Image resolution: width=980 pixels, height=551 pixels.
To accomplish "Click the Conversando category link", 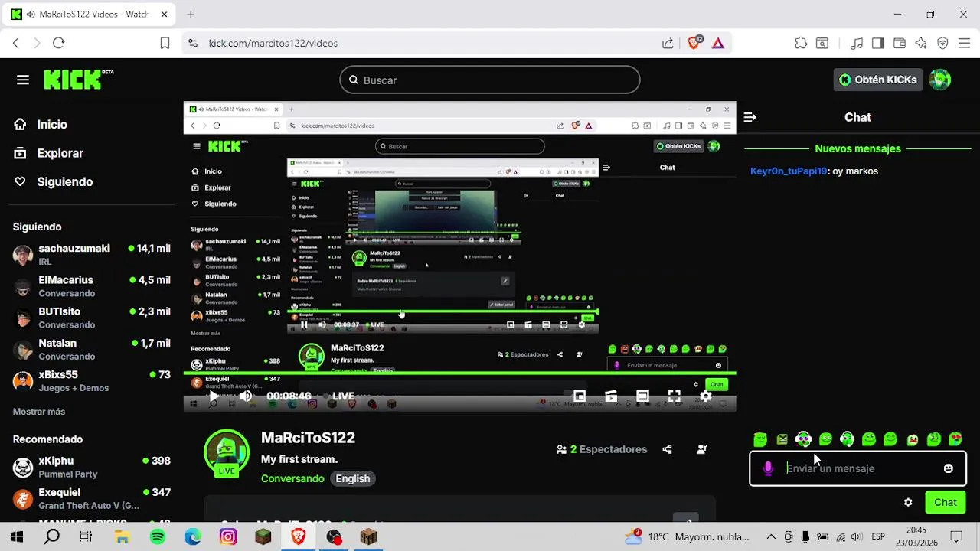I will (292, 478).
